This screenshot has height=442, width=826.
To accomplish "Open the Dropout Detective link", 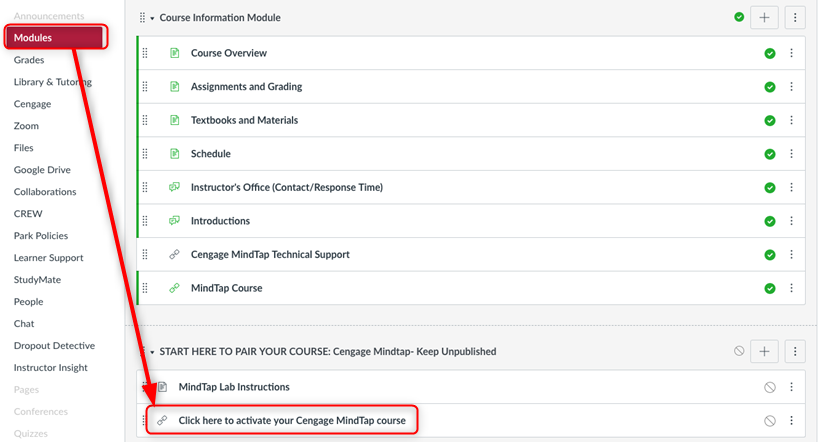I will click(54, 346).
